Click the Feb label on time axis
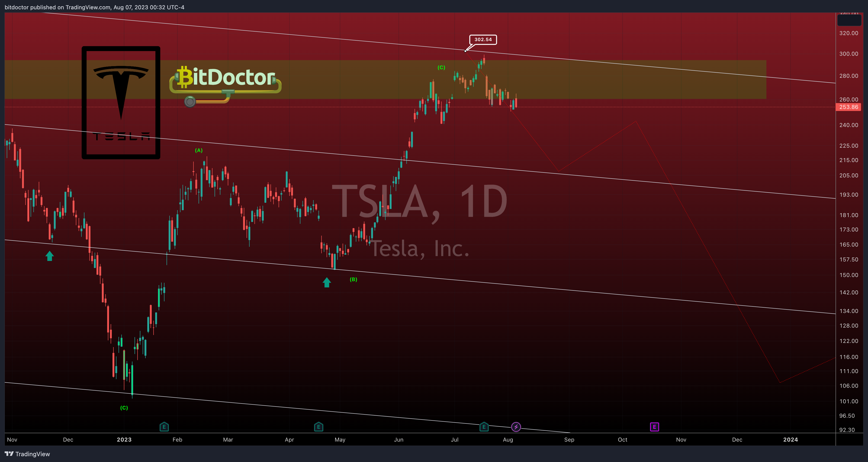This screenshot has width=868, height=462. pyautogui.click(x=177, y=439)
